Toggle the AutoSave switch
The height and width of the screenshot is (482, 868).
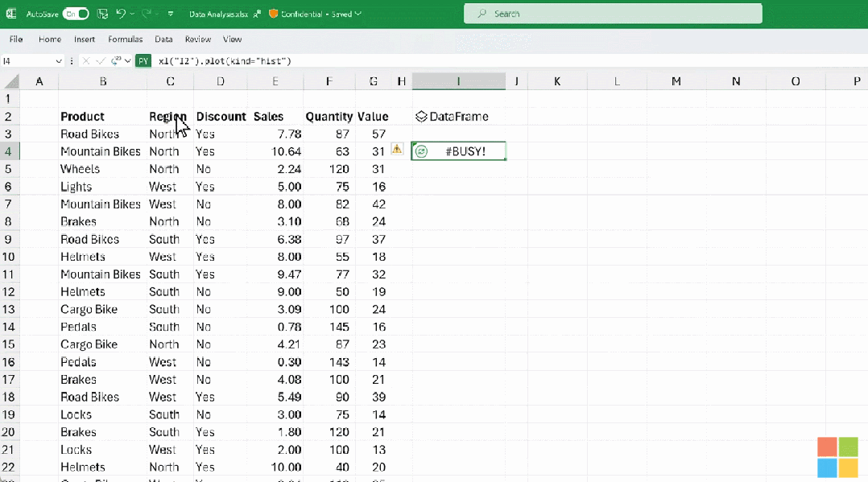75,14
